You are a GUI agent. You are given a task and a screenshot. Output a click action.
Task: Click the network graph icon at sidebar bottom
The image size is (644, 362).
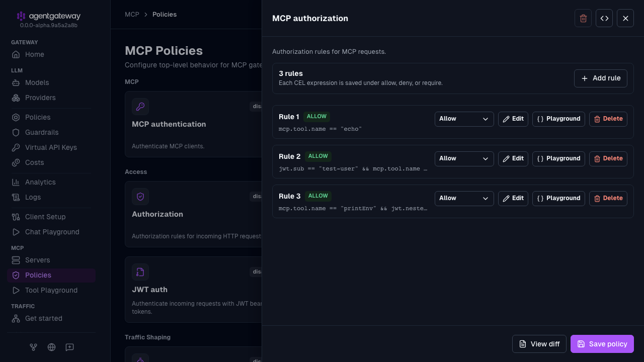click(x=33, y=347)
